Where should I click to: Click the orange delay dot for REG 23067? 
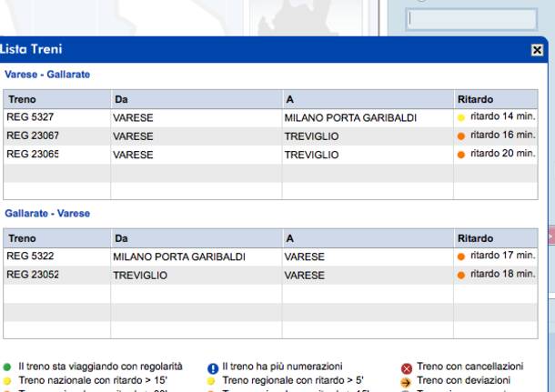461,136
